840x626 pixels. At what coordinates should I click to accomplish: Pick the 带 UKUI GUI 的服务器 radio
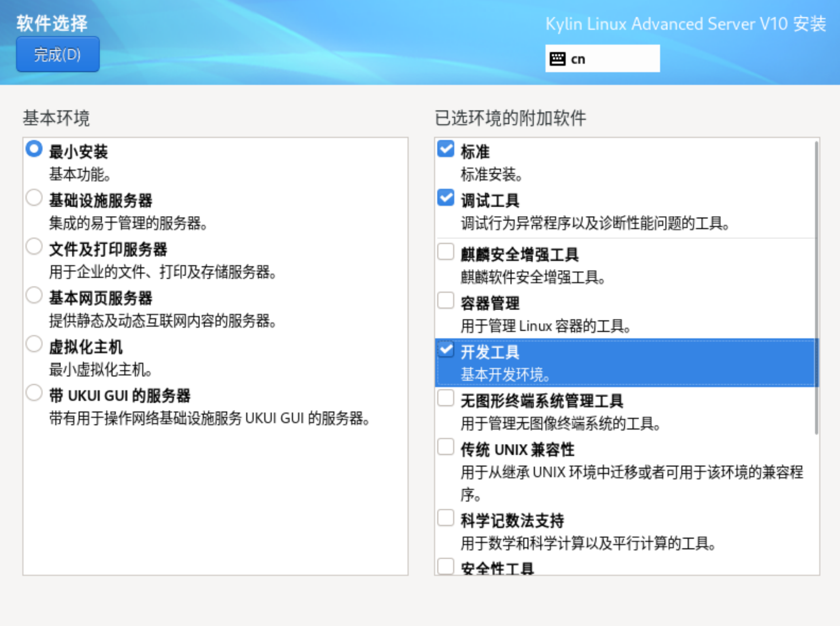(34, 392)
